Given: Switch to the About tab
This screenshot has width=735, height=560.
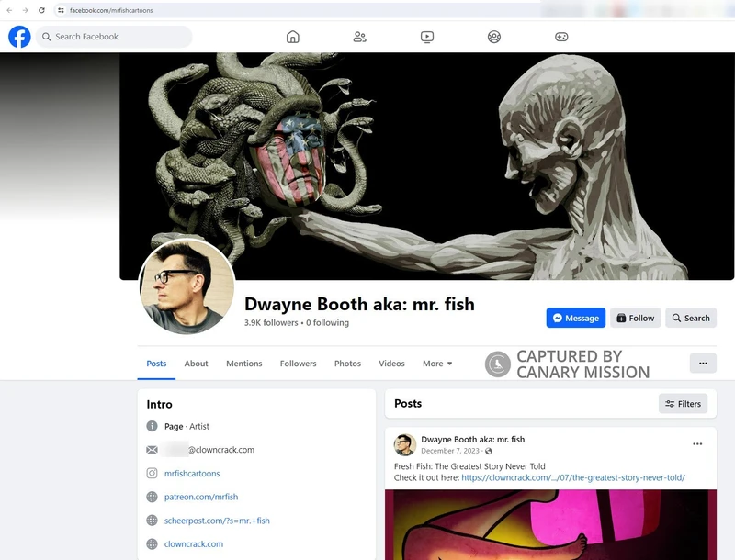Looking at the screenshot, I should [x=196, y=364].
